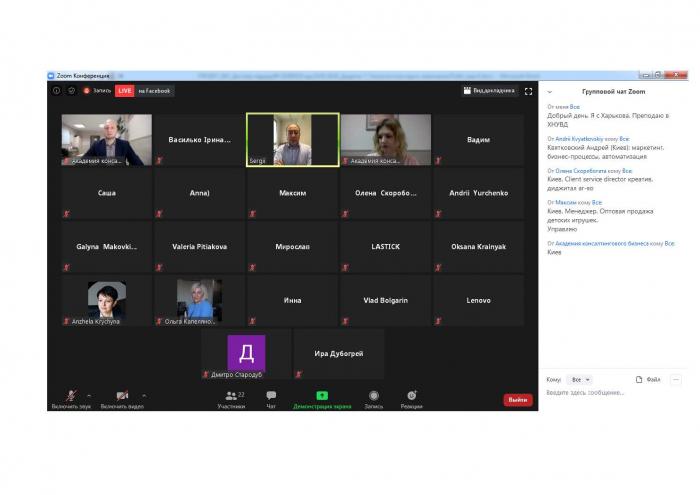700x495 pixels.
Task: Open the chat more options menu
Action: (676, 380)
